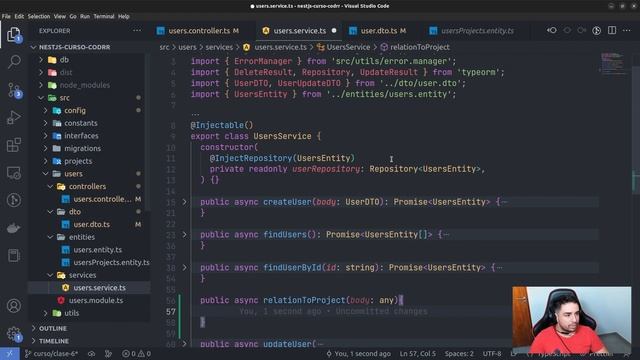The image size is (640, 360).
Task: Click the Explorer panel more actions ellipsis
Action: [x=137, y=31]
